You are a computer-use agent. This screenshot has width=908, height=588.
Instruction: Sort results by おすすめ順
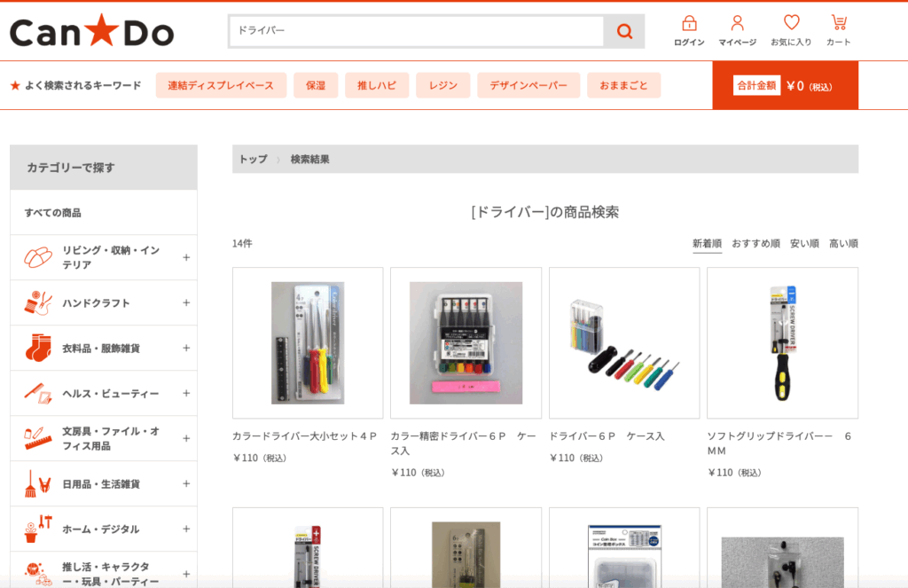755,243
